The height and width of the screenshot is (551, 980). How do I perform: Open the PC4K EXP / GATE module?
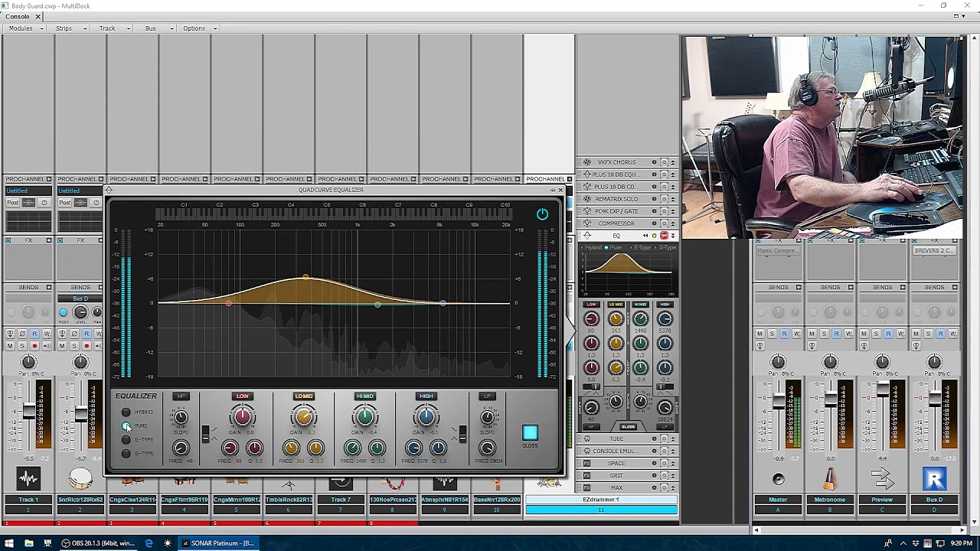tap(616, 211)
